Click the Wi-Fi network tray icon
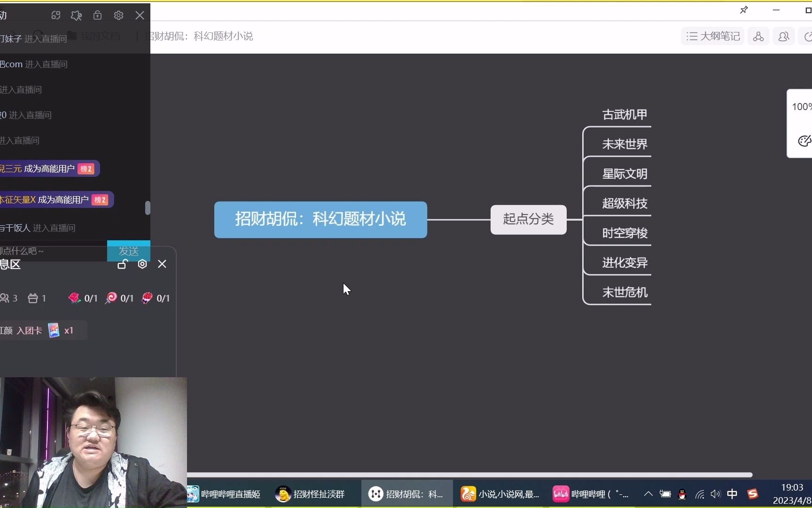This screenshot has height=508, width=812. 700,494
